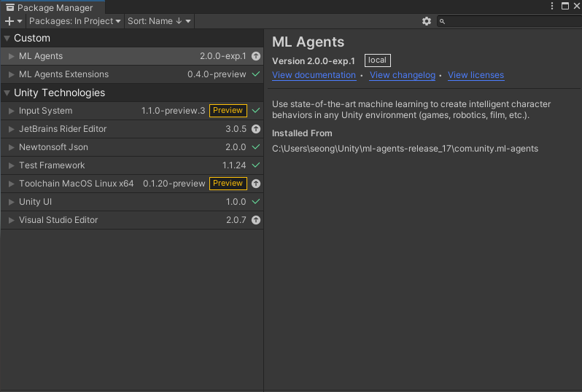Click the 1.1.24 version text
The width and height of the screenshot is (582, 392).
tap(234, 165)
